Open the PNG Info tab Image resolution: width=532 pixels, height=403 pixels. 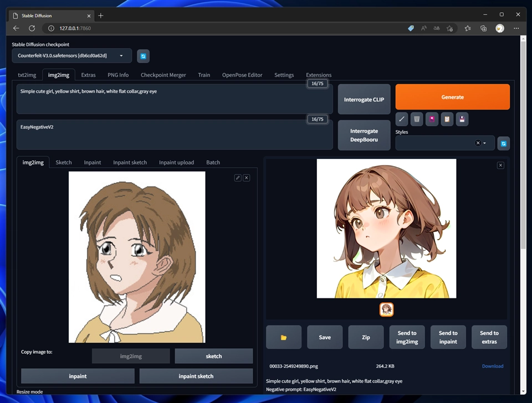click(118, 75)
